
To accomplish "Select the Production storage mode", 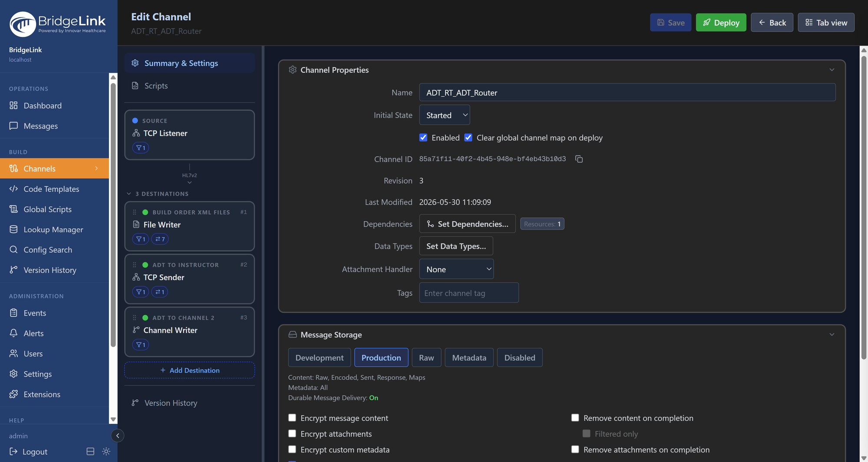I will click(x=381, y=357).
